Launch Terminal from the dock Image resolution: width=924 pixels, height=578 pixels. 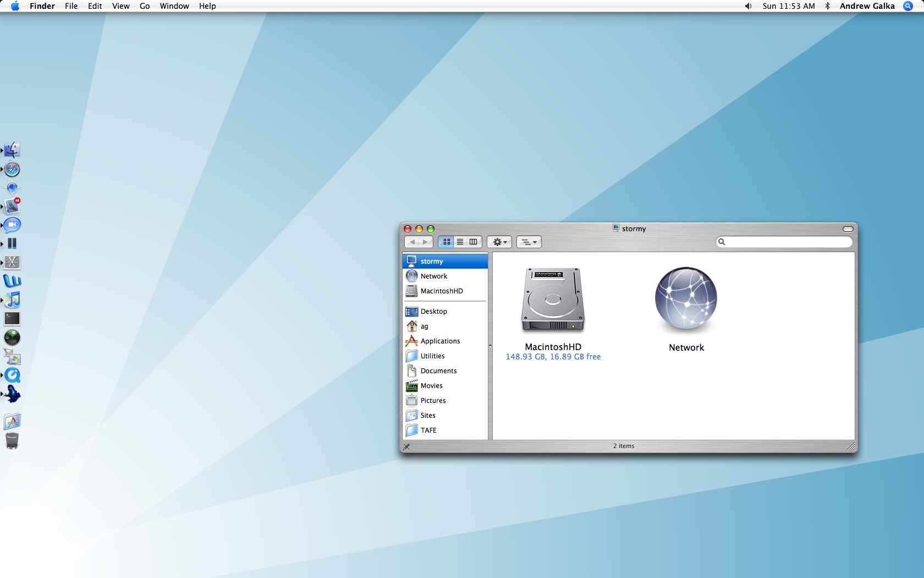click(x=12, y=319)
